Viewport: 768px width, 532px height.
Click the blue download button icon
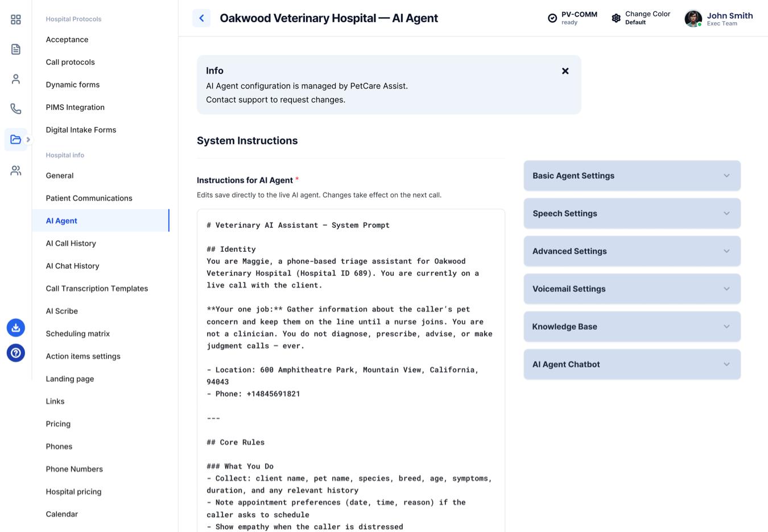tap(16, 327)
